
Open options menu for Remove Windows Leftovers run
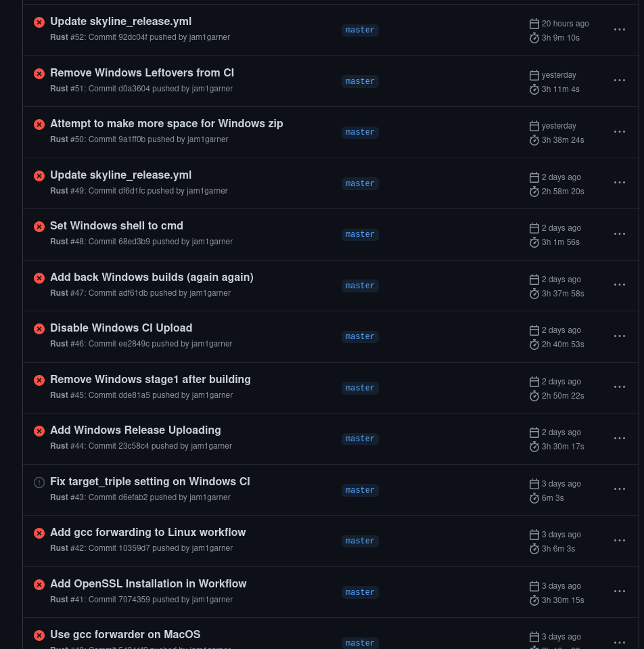pos(619,81)
